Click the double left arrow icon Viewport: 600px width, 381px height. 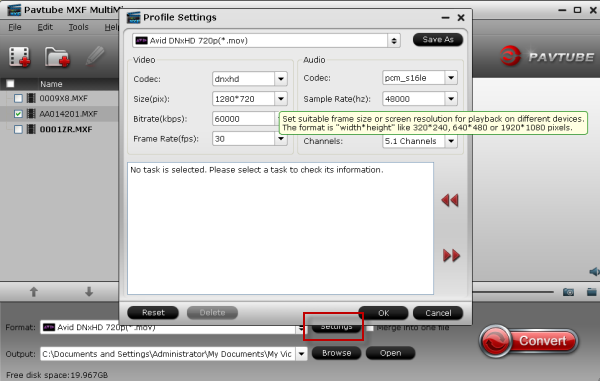(x=450, y=200)
